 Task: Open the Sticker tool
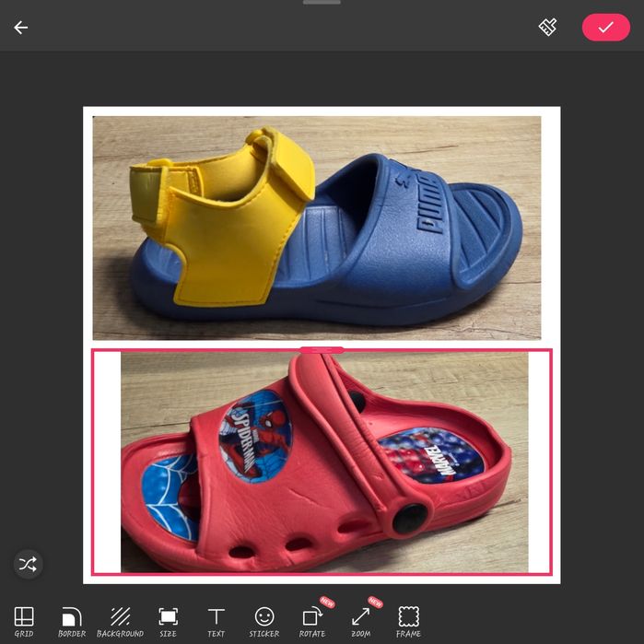coord(264,621)
